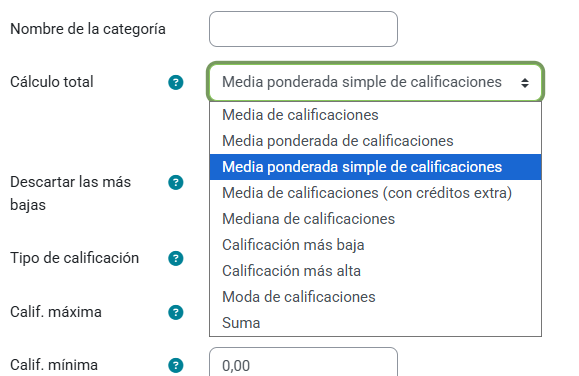Click the Calif. mínima value field
The height and width of the screenshot is (376, 579).
click(x=303, y=362)
